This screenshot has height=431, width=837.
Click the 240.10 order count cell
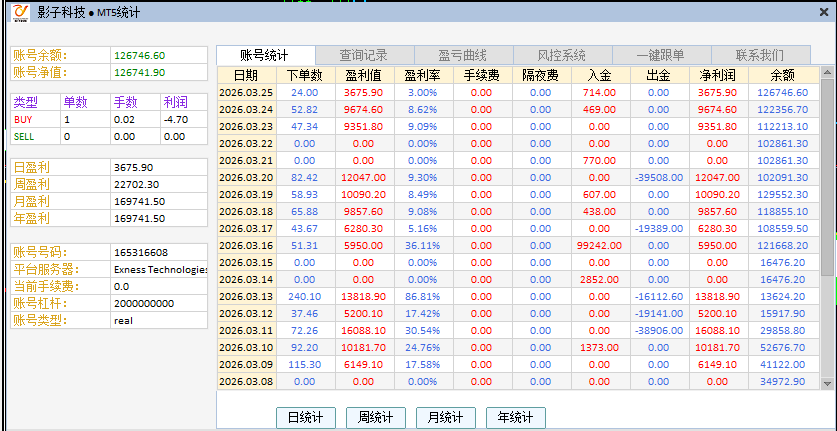point(304,296)
